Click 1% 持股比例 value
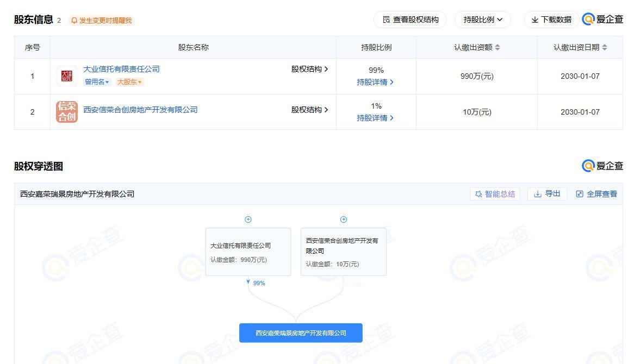 tap(376, 106)
